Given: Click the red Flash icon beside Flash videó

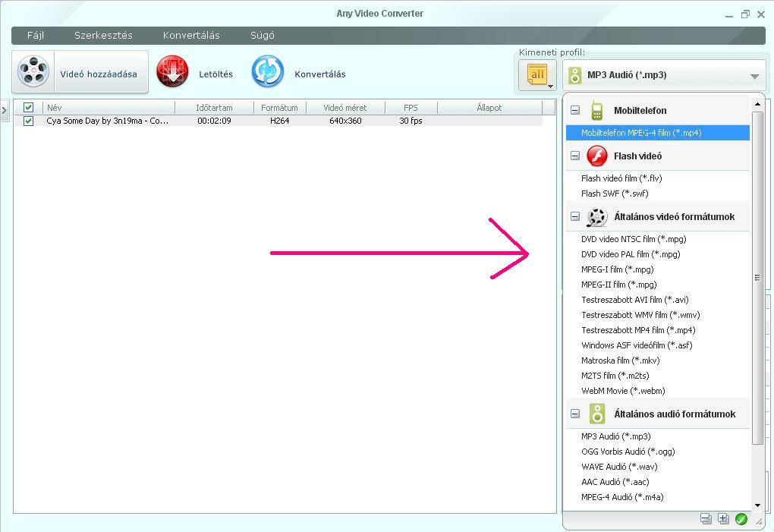Looking at the screenshot, I should [596, 156].
